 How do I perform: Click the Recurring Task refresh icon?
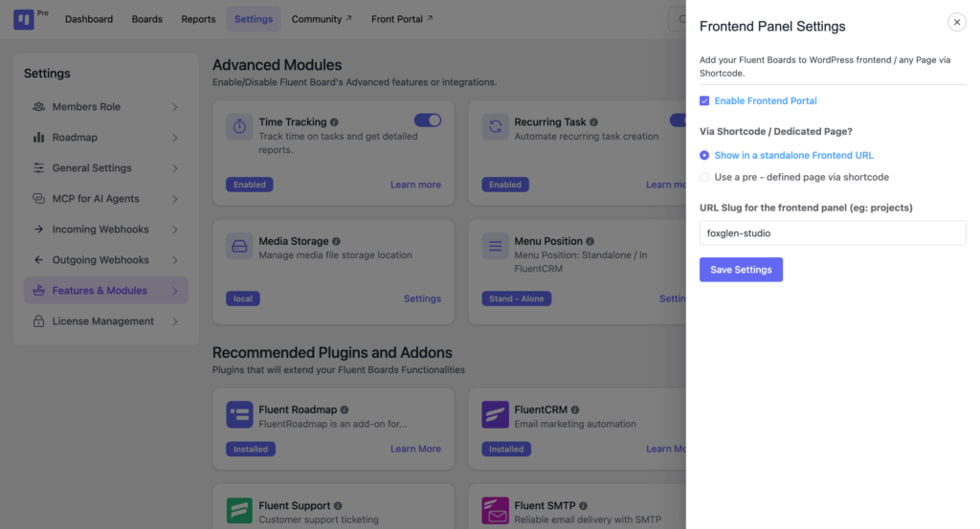pos(495,127)
